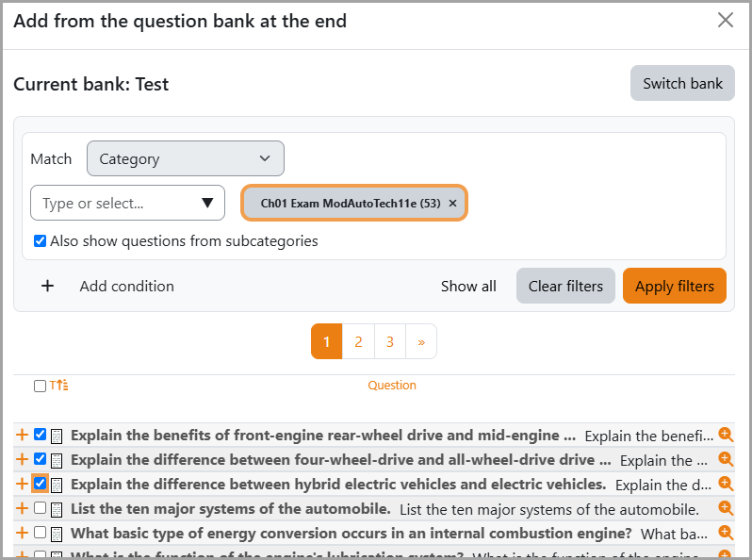
Task: Uncheck the front-engine rear-wheel drive question
Action: [x=40, y=435]
